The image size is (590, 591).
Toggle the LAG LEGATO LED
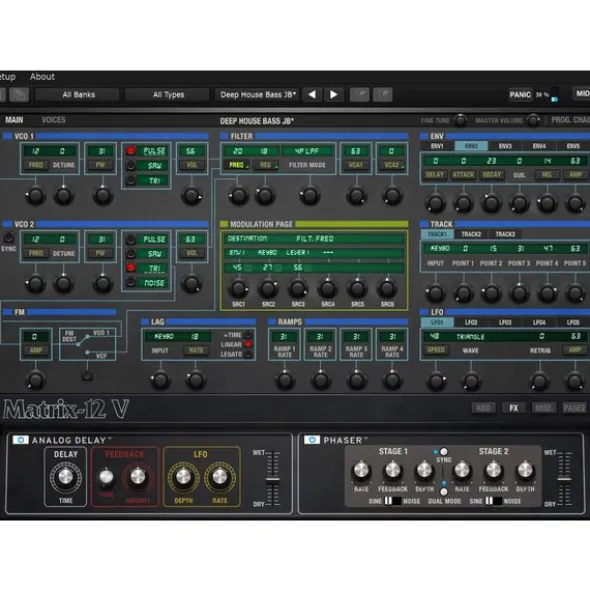tap(248, 354)
